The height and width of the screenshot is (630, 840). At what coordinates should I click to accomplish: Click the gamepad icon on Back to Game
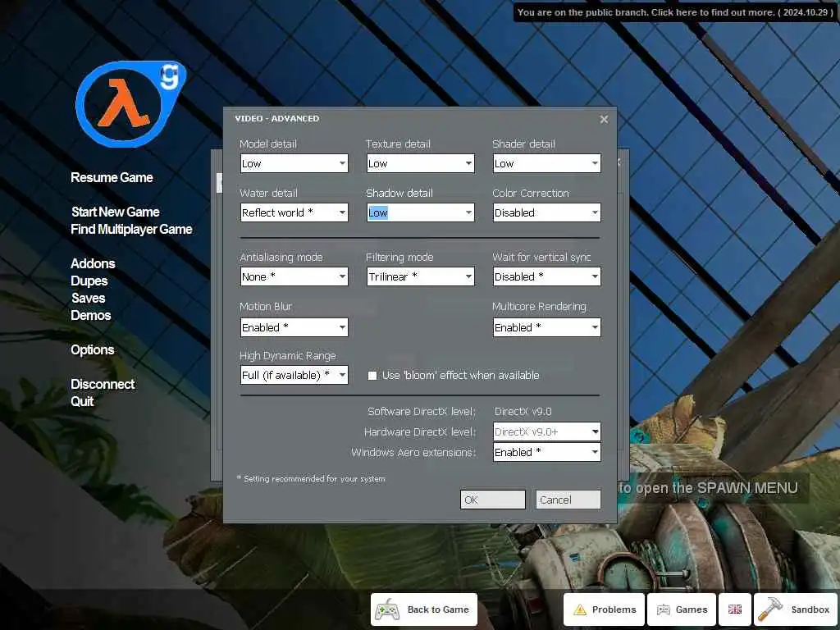[x=387, y=609]
